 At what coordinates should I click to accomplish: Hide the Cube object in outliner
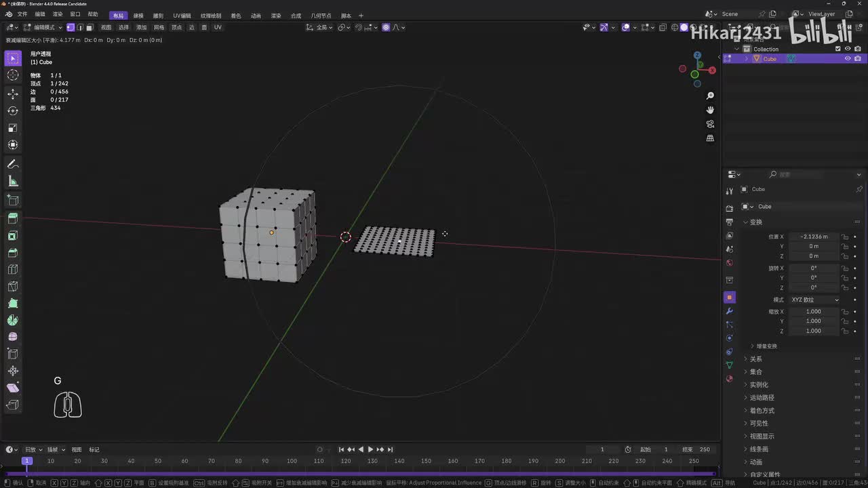point(848,59)
